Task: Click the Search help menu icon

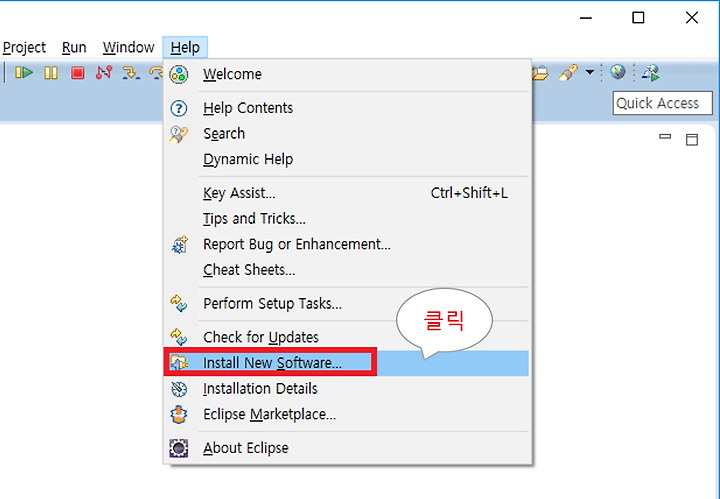Action: tap(179, 134)
